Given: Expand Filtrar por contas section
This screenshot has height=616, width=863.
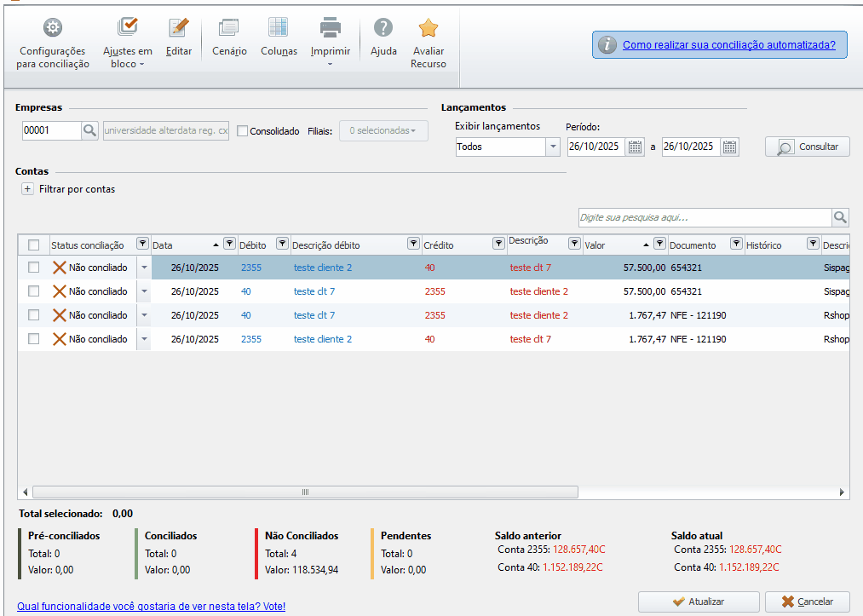Looking at the screenshot, I should (27, 189).
